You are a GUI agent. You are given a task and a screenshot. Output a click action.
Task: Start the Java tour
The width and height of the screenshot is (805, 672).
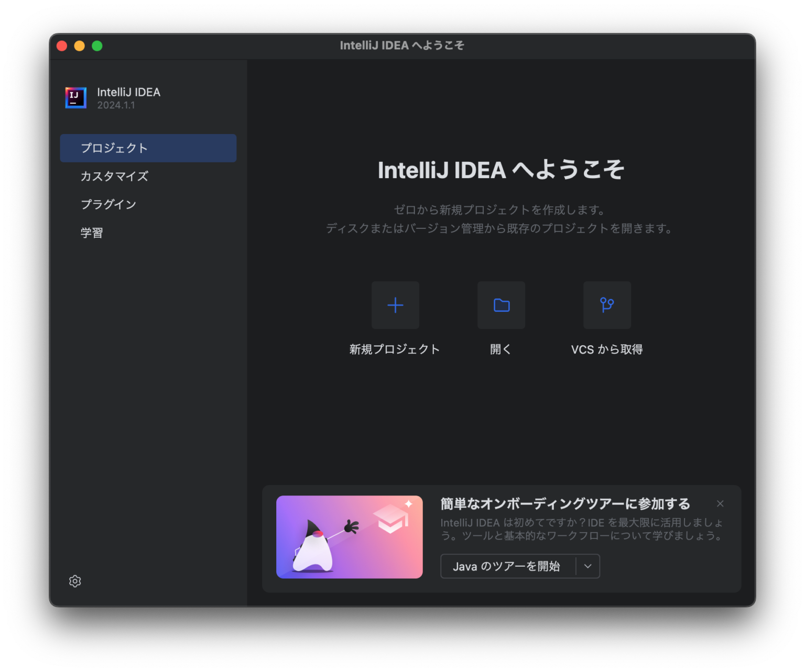(507, 566)
